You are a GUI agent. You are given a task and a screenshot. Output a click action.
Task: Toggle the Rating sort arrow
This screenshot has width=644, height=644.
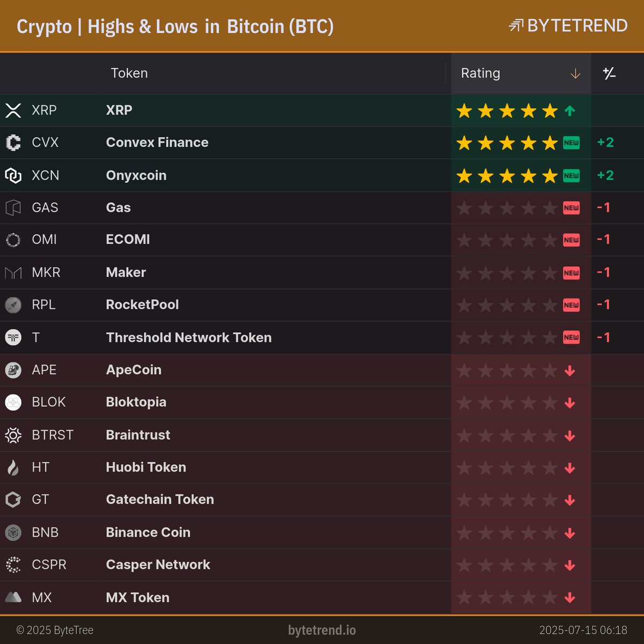(x=575, y=74)
